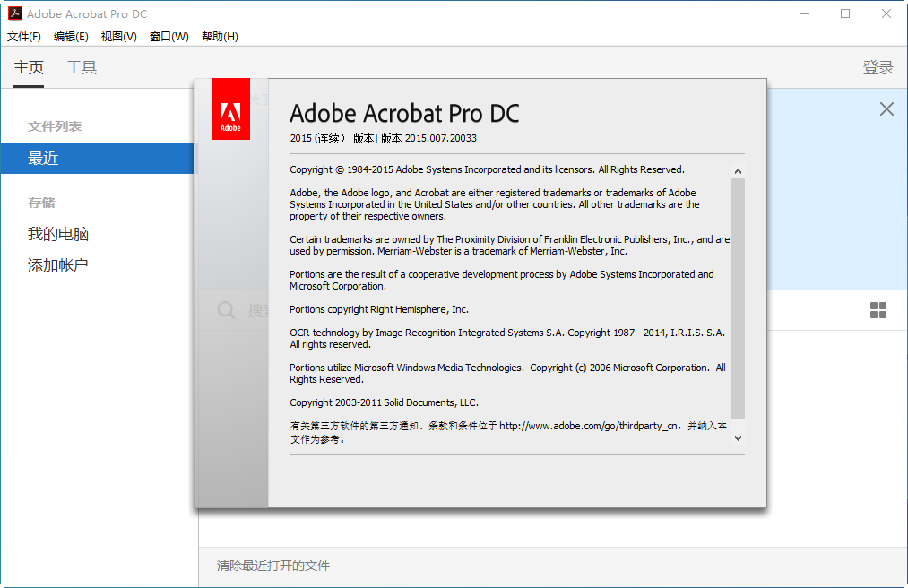Click the Portions copyright Right Hemisphere line
Screen dimensions: 908x588
click(x=379, y=309)
